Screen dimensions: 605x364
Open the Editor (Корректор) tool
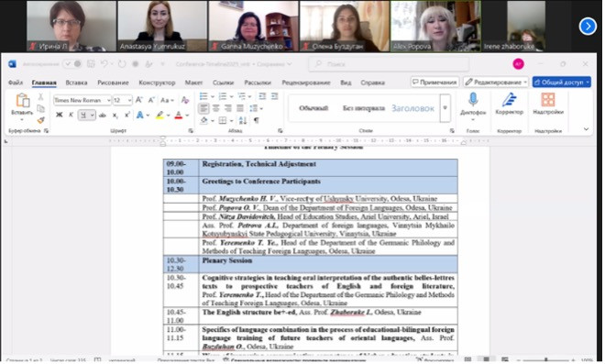(x=510, y=100)
